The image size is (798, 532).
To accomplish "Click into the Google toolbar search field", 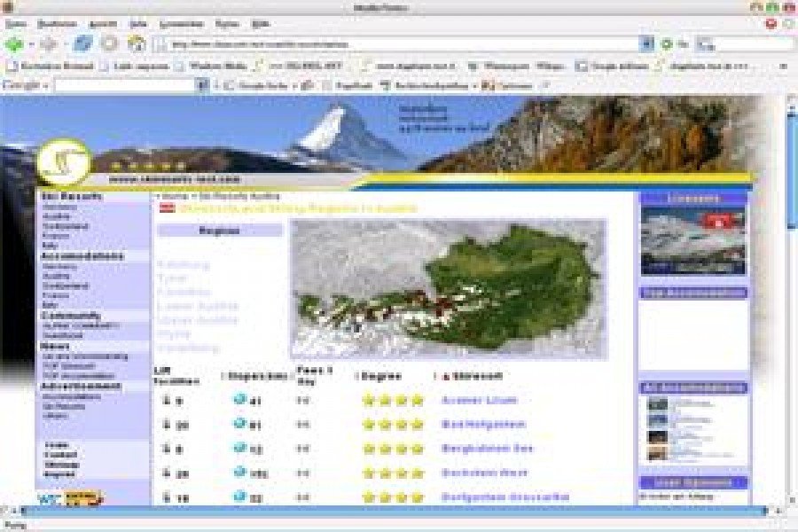I will point(125,85).
